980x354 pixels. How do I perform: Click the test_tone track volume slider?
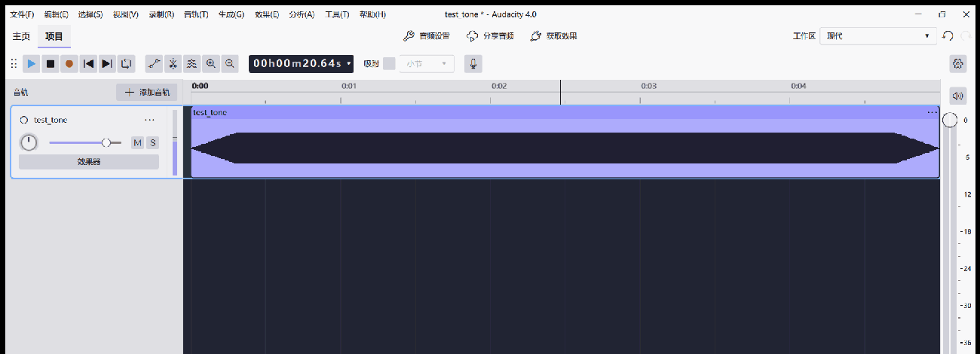pyautogui.click(x=85, y=142)
